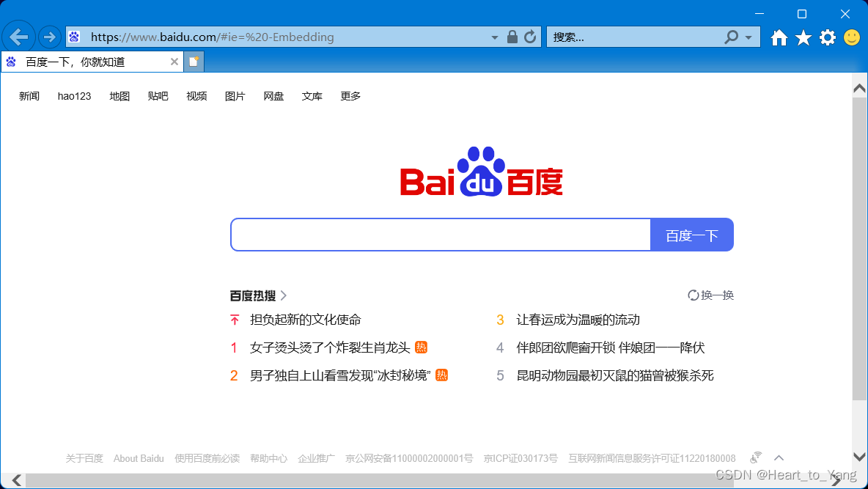
Task: Open 贴吧 in the top navigation
Action: (x=158, y=96)
